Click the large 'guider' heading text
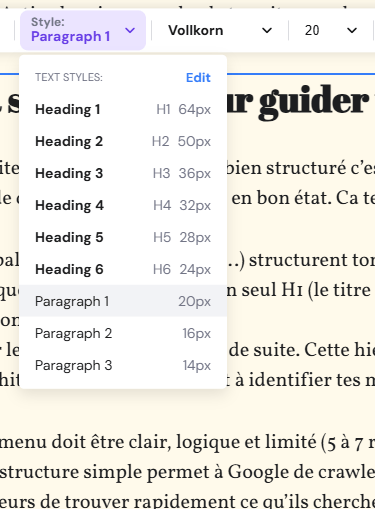375x509 pixels. click(314, 103)
